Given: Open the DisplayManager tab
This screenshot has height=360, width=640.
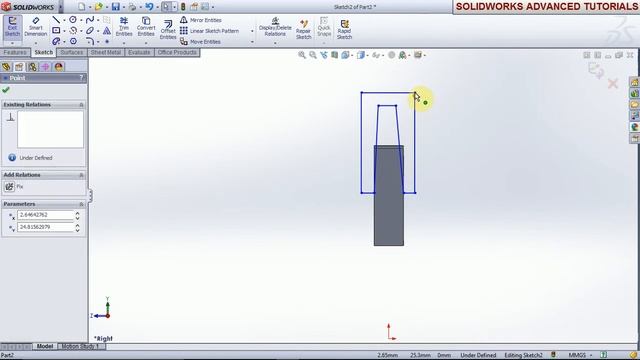Looking at the screenshot, I should pyautogui.click(x=59, y=67).
